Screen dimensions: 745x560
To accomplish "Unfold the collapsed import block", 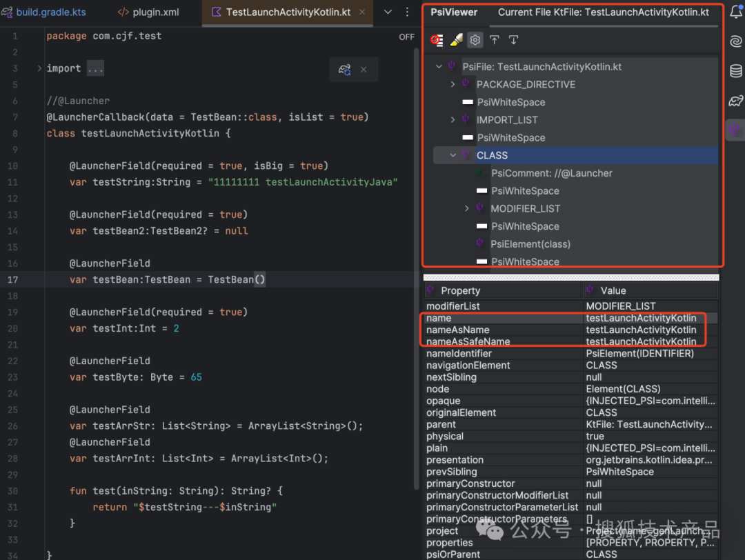I will click(x=39, y=68).
